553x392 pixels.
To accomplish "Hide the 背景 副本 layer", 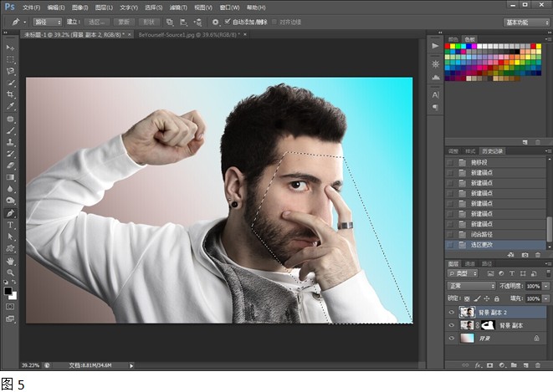I will tap(452, 325).
